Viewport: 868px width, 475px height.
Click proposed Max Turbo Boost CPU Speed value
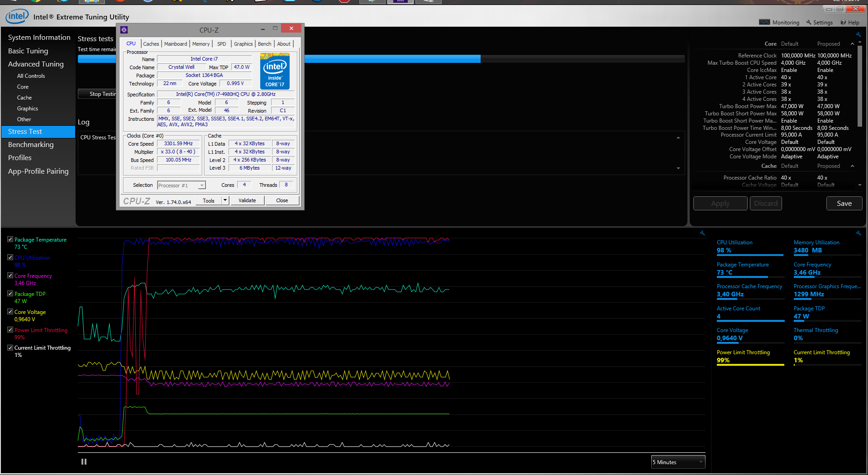[x=830, y=63]
